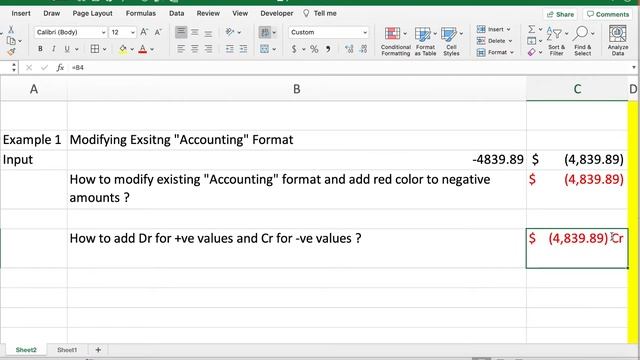The image size is (640, 360).
Task: Apply the yellow fill color bucket
Action: pyautogui.click(x=122, y=49)
